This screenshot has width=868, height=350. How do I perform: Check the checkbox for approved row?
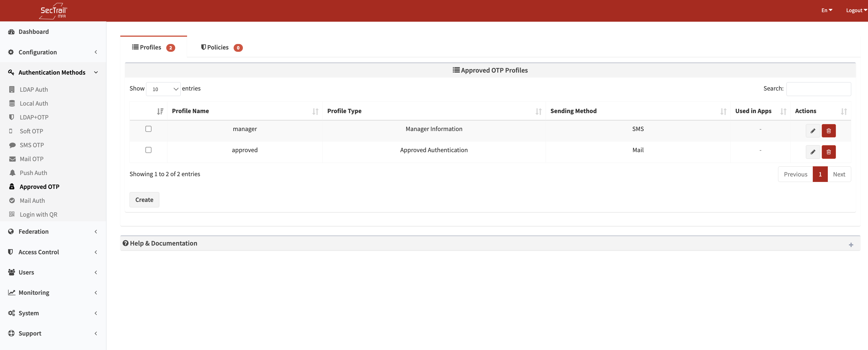point(148,150)
